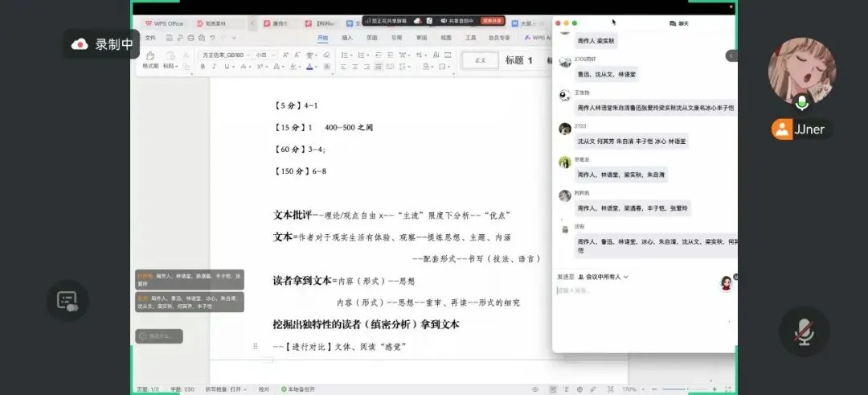Click 结束共享 to stop sharing
The image size is (868, 395).
point(492,20)
